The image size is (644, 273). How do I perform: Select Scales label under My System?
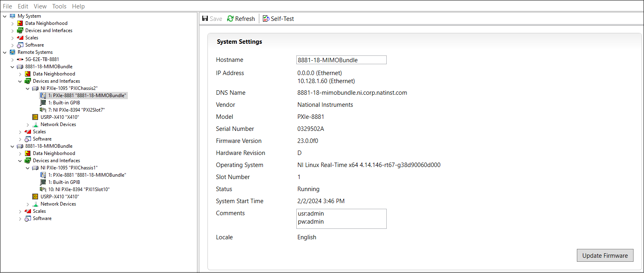coord(32,38)
